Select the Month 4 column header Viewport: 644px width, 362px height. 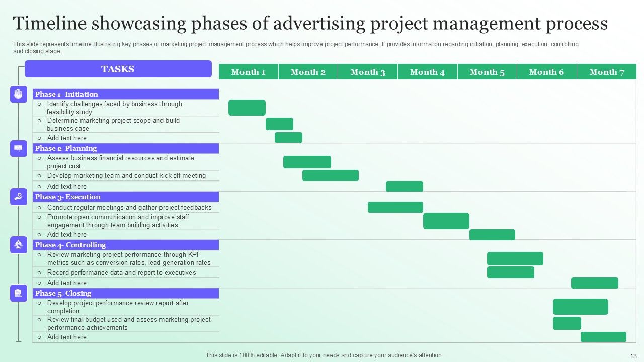point(427,72)
